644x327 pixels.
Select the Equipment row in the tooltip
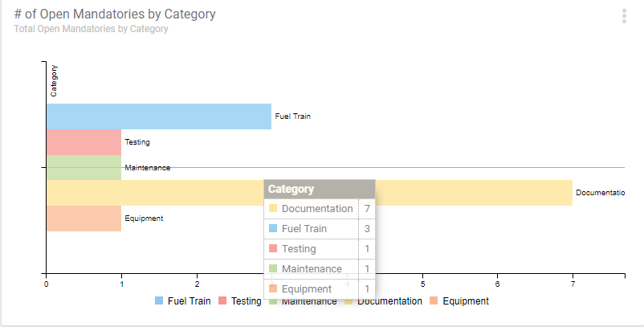click(320, 288)
